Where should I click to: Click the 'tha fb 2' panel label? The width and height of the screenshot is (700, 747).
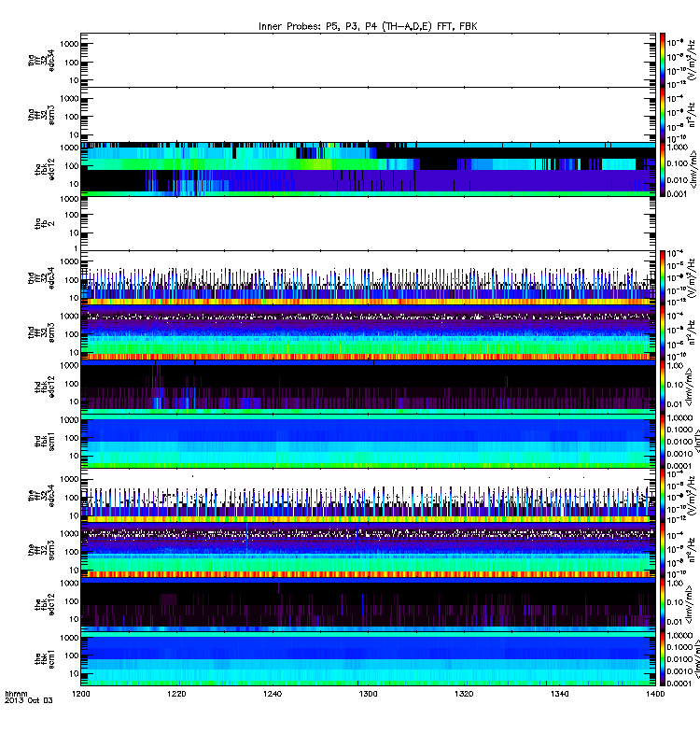[x=45, y=223]
